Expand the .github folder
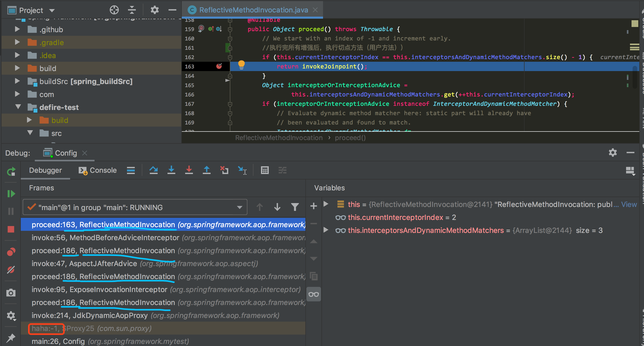The image size is (644, 346). click(17, 29)
